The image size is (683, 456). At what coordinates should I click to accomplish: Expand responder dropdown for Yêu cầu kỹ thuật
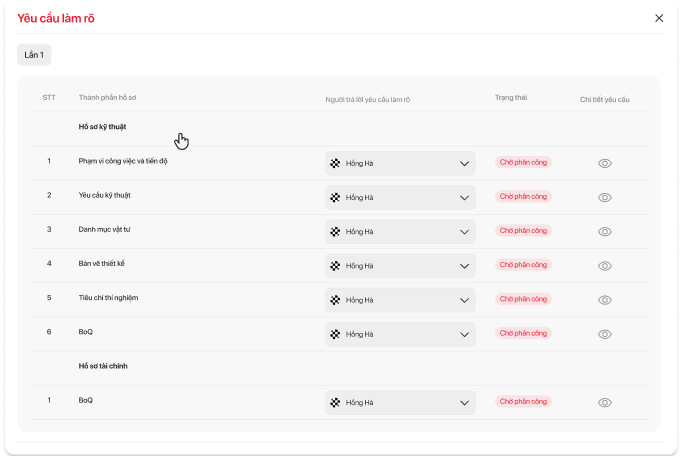pyautogui.click(x=400, y=197)
